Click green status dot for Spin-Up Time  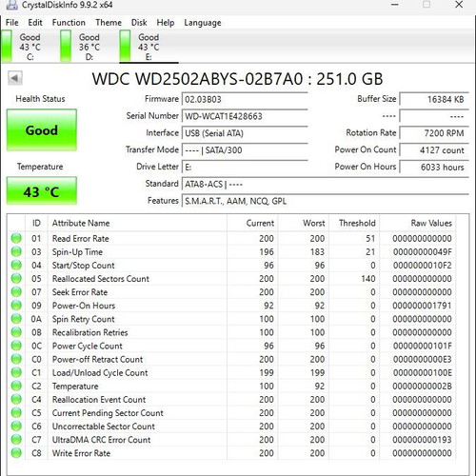pyautogui.click(x=16, y=251)
